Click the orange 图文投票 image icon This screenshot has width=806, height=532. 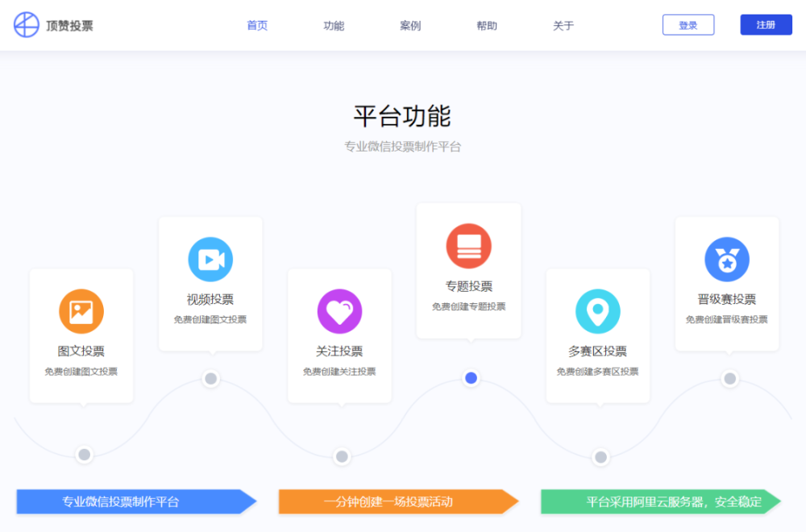(x=81, y=311)
